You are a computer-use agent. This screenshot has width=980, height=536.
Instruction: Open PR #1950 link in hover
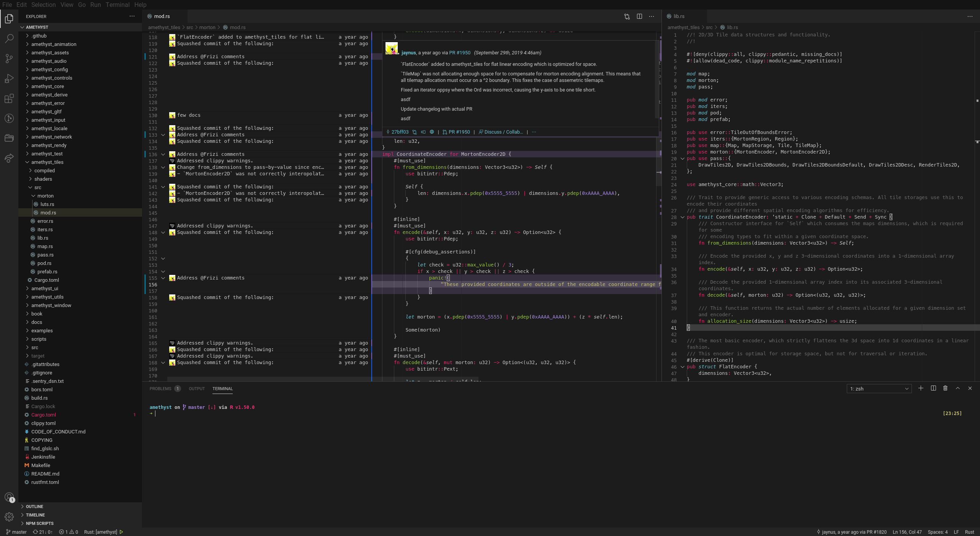(459, 53)
